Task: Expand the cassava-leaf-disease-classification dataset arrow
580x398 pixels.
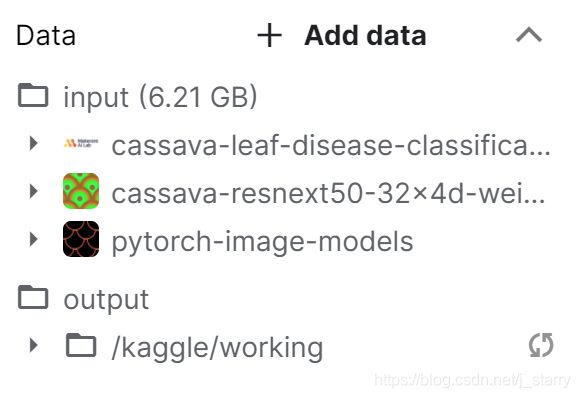Action: [x=34, y=143]
